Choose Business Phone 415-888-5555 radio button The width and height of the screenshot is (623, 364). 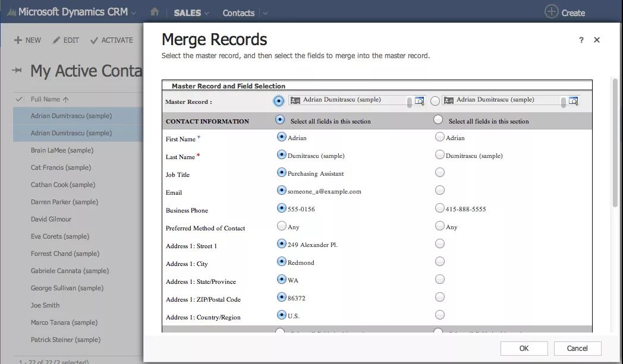440,208
